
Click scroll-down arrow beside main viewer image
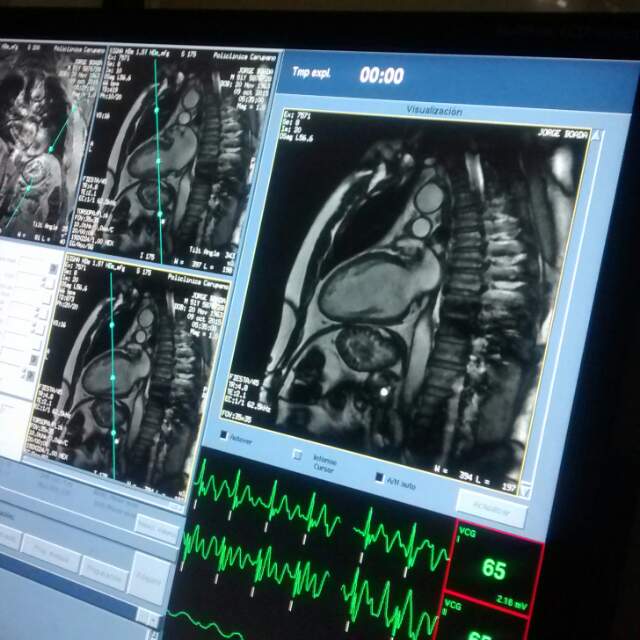click(x=526, y=491)
